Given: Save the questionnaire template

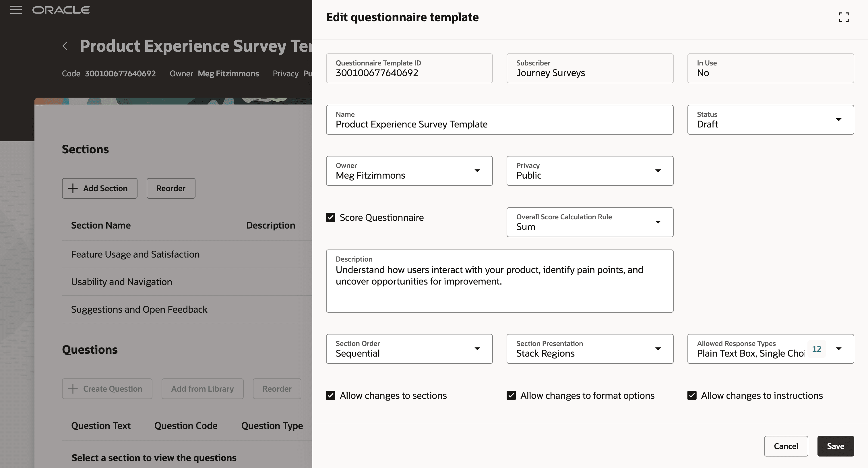Looking at the screenshot, I should [x=835, y=446].
